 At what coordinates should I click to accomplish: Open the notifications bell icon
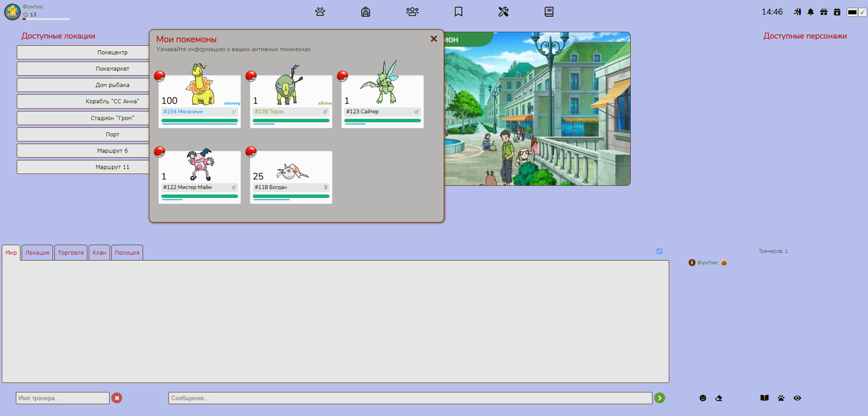810,12
